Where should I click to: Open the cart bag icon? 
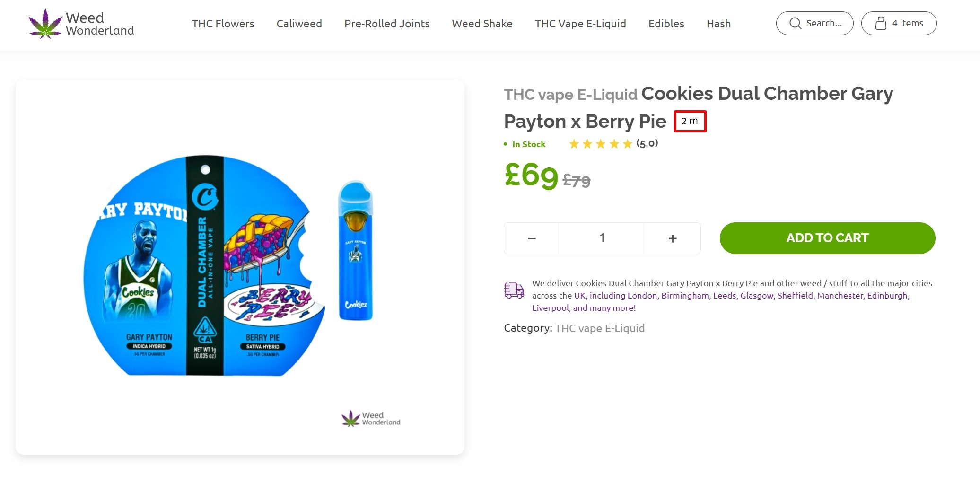880,24
